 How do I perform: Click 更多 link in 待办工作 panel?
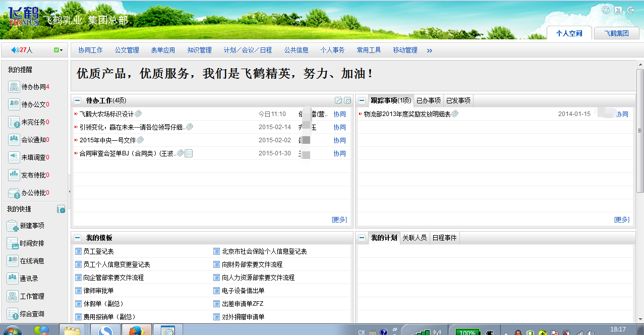point(339,219)
